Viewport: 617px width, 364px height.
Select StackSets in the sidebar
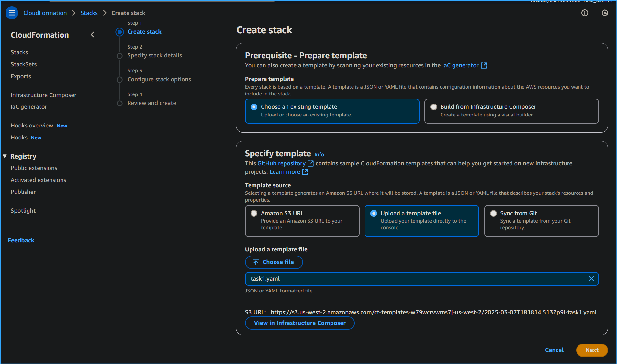click(x=23, y=64)
